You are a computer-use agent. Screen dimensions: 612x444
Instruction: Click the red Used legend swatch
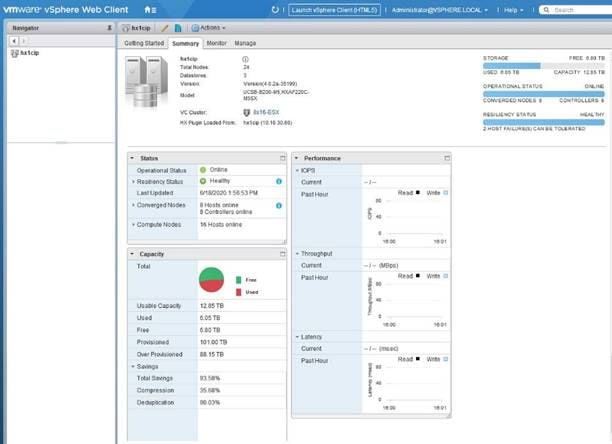tap(238, 292)
